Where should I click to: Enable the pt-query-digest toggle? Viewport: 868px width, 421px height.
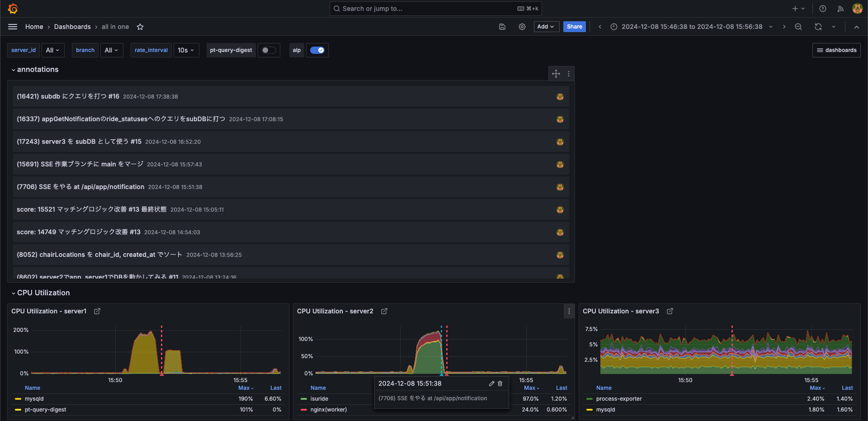click(269, 50)
